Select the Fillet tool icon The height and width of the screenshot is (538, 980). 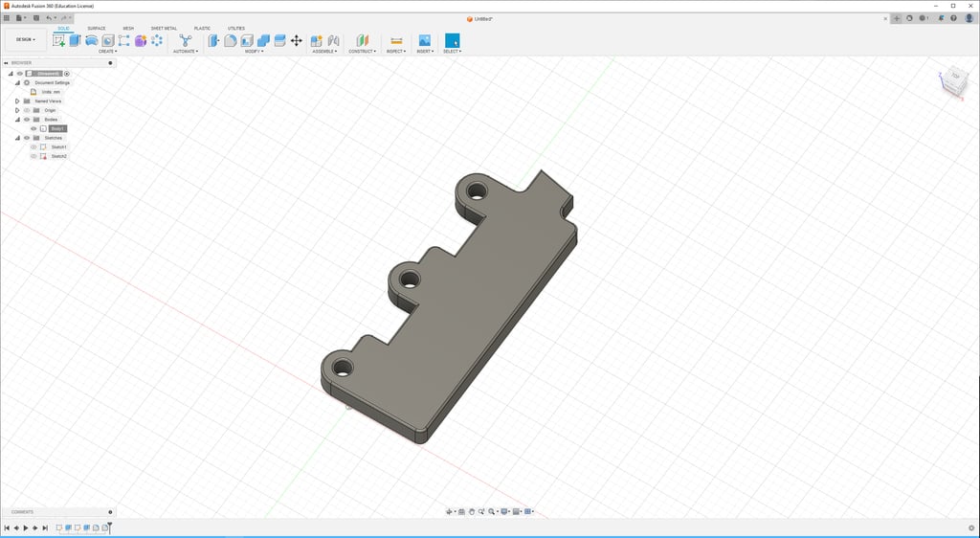click(x=231, y=40)
